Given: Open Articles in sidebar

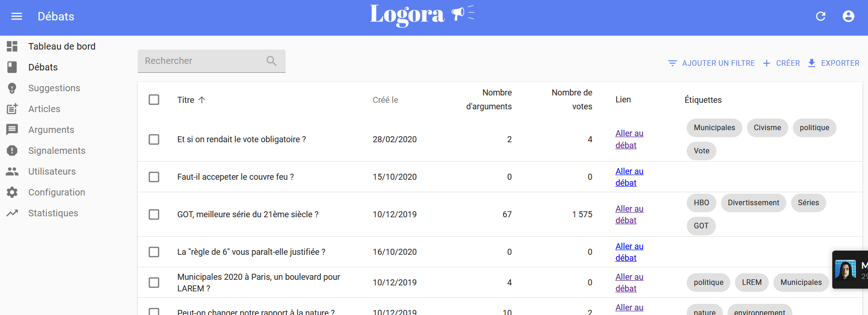Looking at the screenshot, I should [x=45, y=109].
